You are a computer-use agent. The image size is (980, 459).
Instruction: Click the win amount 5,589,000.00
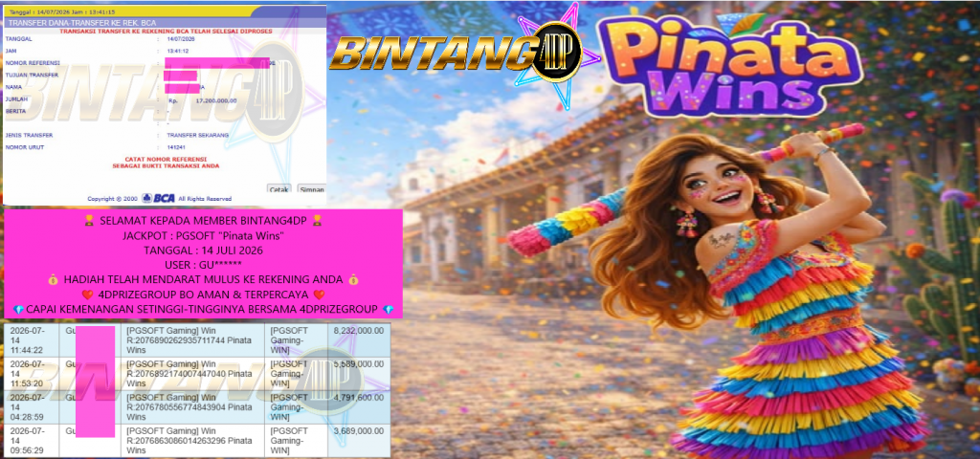[358, 364]
